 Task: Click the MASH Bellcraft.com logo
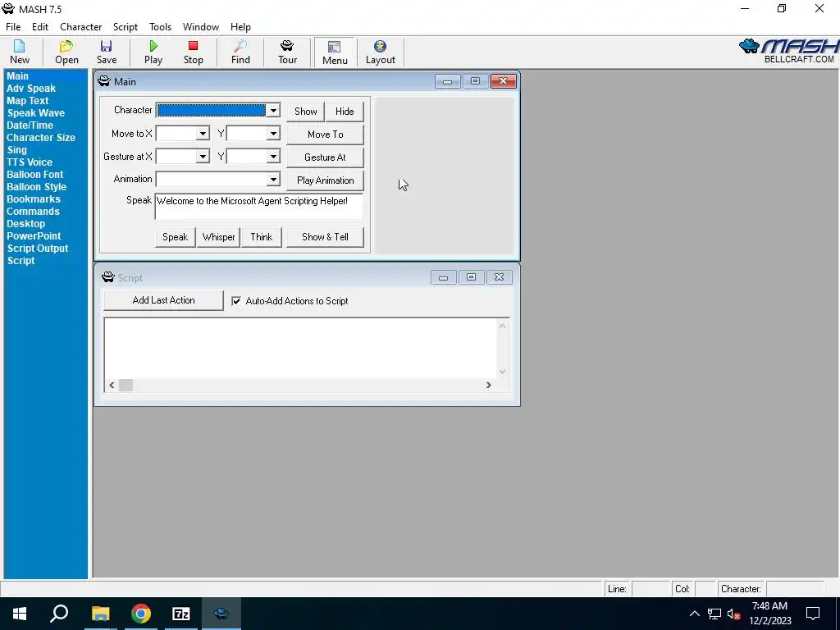(788, 52)
